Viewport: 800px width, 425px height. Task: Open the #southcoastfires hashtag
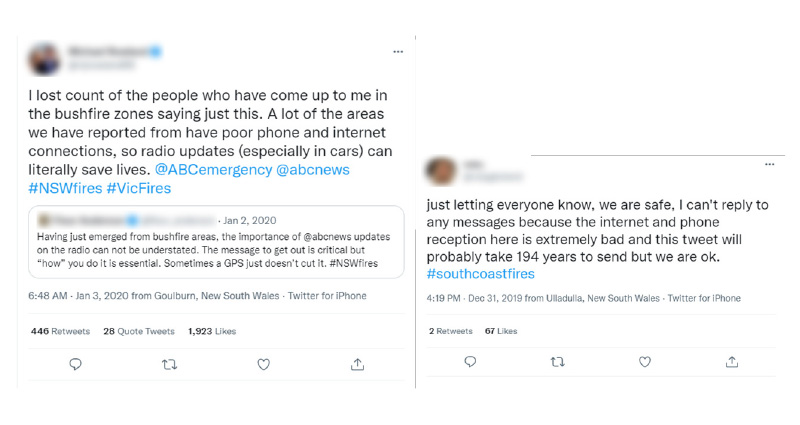pos(478,274)
